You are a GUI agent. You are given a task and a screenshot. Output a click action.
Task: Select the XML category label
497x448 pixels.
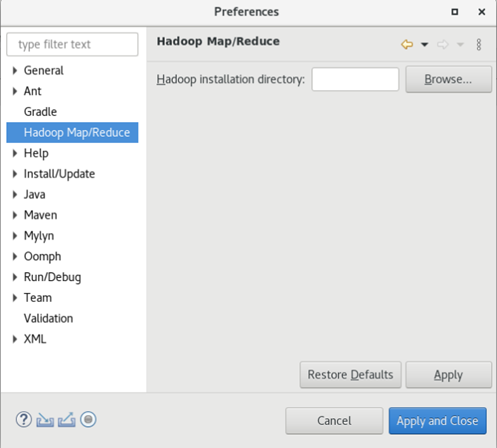pos(35,339)
